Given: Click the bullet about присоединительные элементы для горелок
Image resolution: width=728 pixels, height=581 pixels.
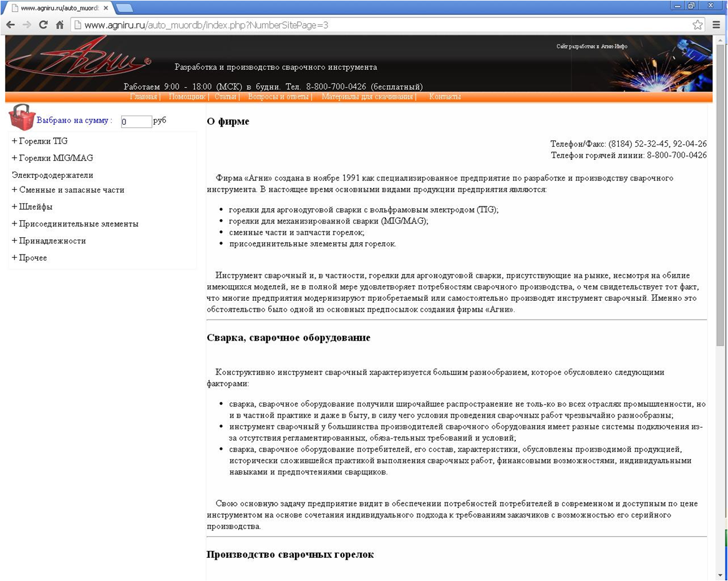Looking at the screenshot, I should point(313,244).
